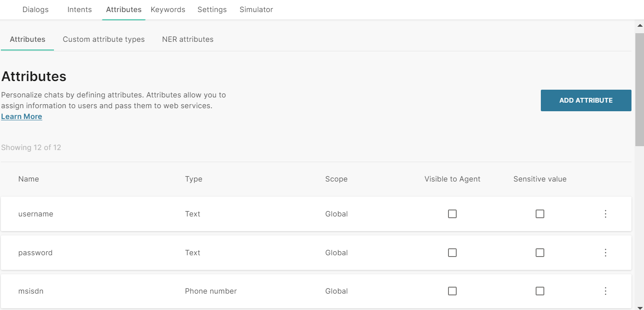The width and height of the screenshot is (644, 310).
Task: Open the msisdn row three-dot menu
Action: click(x=605, y=291)
